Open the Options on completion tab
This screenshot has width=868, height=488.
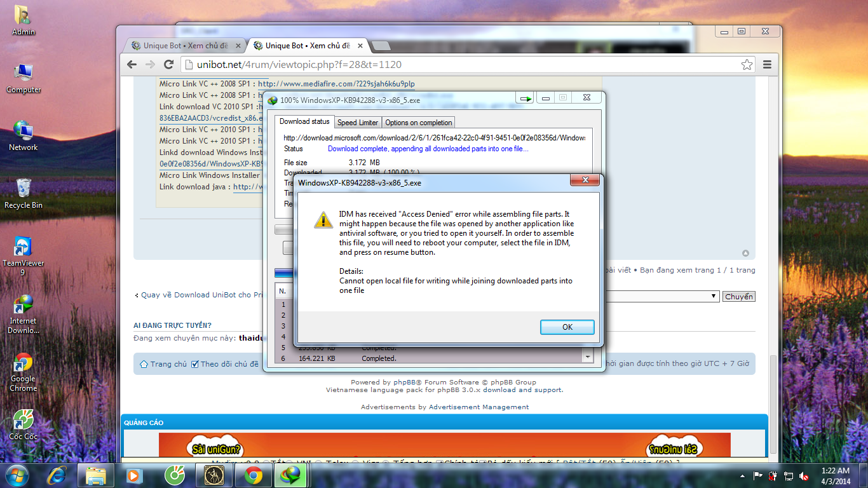(418, 122)
